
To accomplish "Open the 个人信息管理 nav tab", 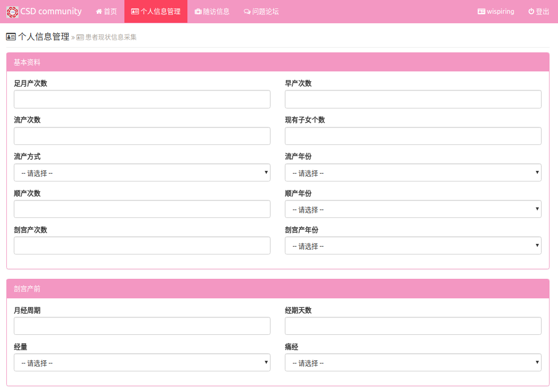I will click(156, 12).
